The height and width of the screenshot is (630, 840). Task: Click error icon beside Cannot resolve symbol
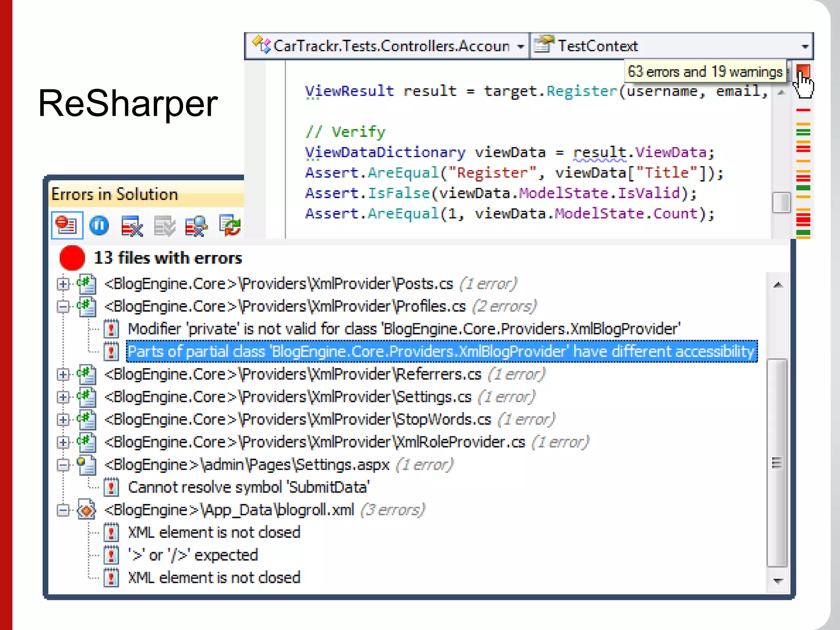pos(111,487)
